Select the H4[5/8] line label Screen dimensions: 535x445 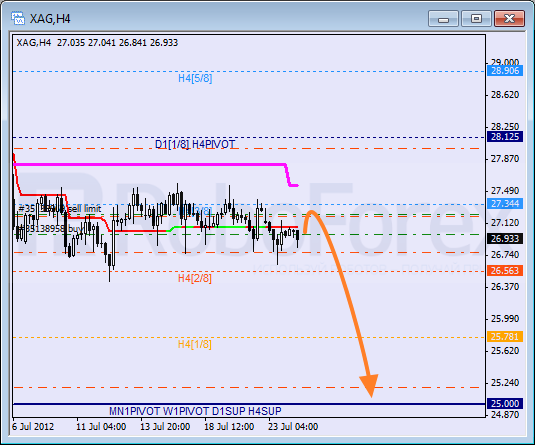pyautogui.click(x=195, y=78)
